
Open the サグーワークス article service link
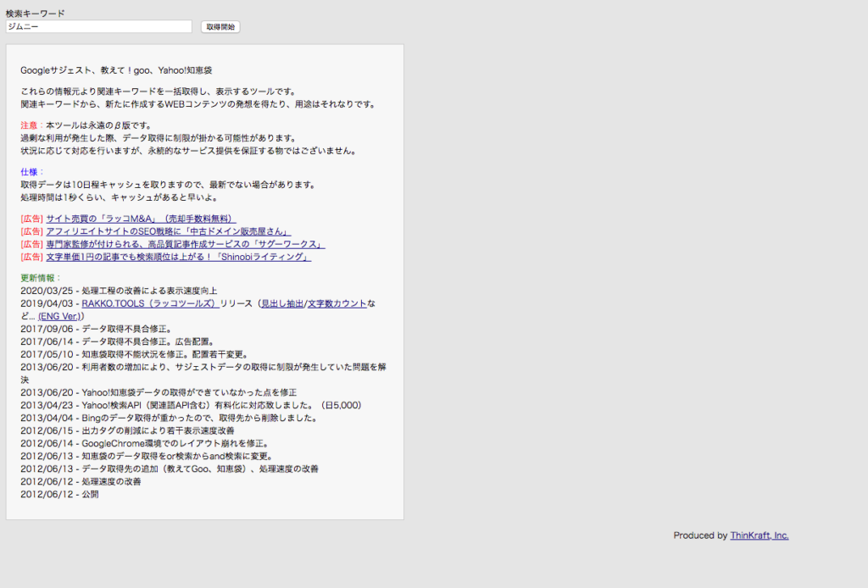click(x=186, y=244)
